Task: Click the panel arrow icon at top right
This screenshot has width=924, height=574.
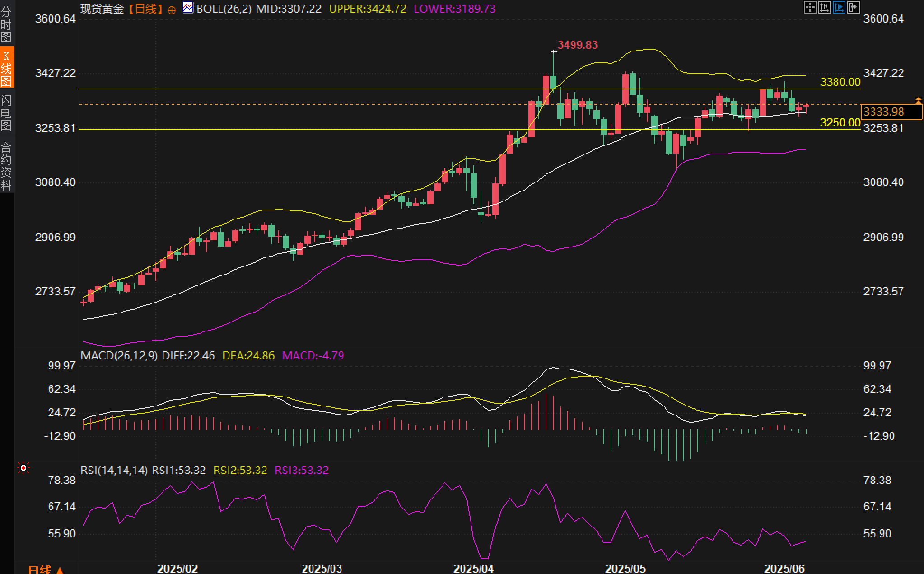Action: click(854, 7)
